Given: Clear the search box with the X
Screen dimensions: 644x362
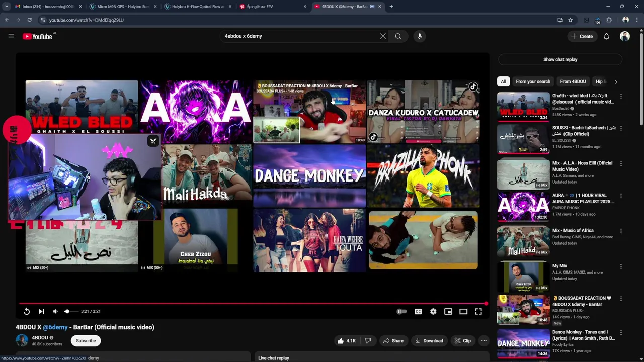Looking at the screenshot, I should (x=383, y=36).
